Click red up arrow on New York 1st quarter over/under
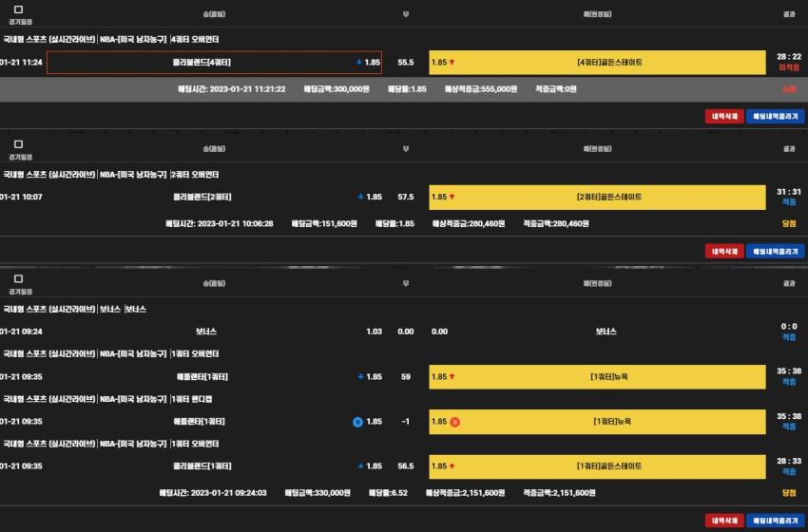Viewport: 808px width, 532px height. tap(452, 376)
